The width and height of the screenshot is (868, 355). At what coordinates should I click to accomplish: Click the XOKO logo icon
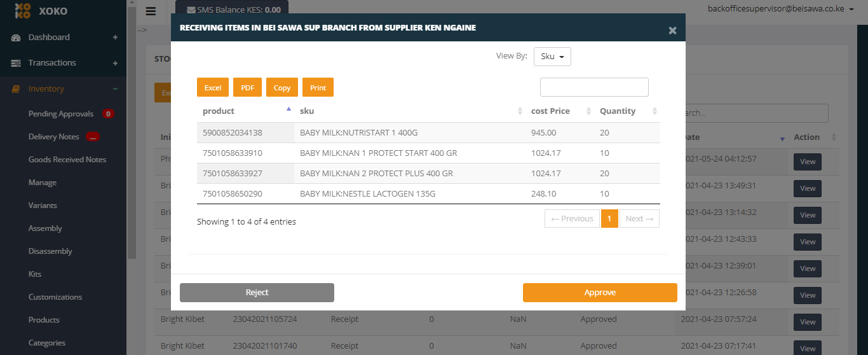pyautogui.click(x=22, y=11)
